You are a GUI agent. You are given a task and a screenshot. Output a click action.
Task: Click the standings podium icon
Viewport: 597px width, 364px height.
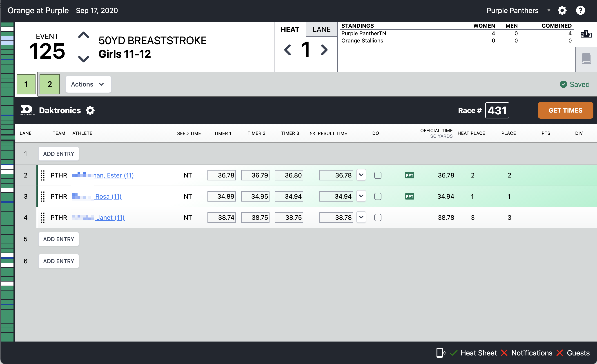[x=586, y=34]
